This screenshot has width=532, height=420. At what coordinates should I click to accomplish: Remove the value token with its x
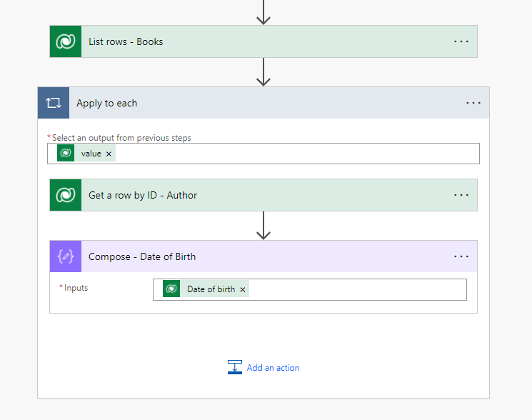click(x=109, y=154)
